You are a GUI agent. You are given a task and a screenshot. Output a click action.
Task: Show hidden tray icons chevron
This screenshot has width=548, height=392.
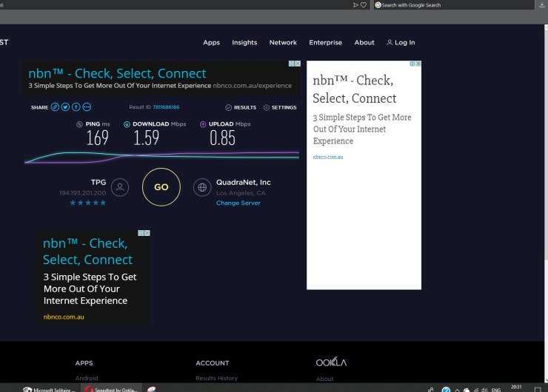[x=457, y=390]
